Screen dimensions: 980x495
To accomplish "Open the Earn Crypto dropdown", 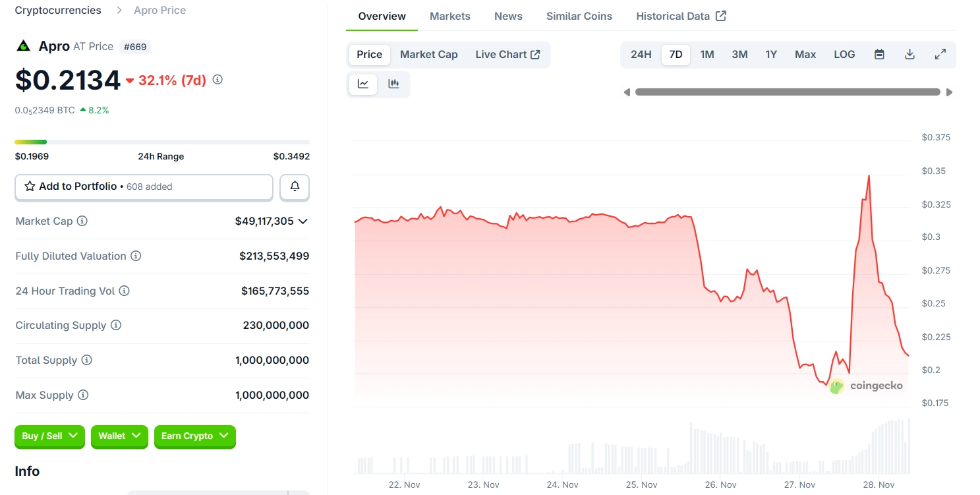I will coord(194,436).
